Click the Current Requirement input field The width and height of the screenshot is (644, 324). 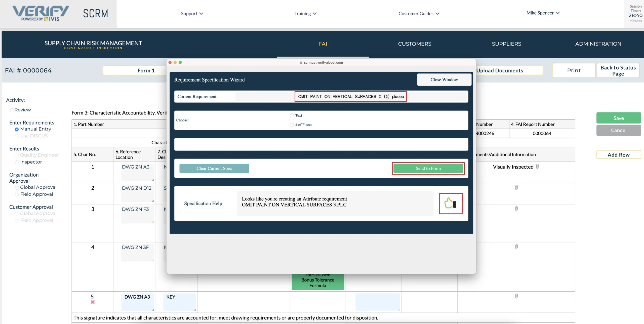[351, 96]
